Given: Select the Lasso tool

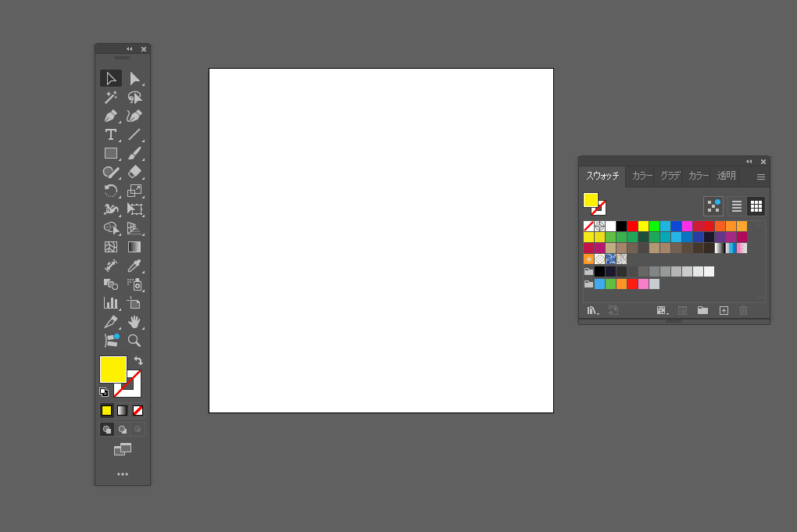Looking at the screenshot, I should 134,97.
